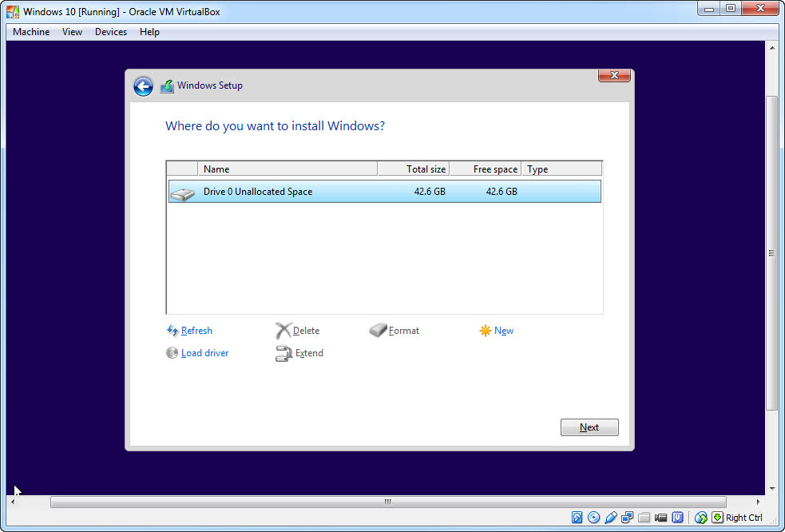Viewport: 785px width, 532px height.
Task: Click the mouse integration status icon
Action: pyautogui.click(x=701, y=518)
